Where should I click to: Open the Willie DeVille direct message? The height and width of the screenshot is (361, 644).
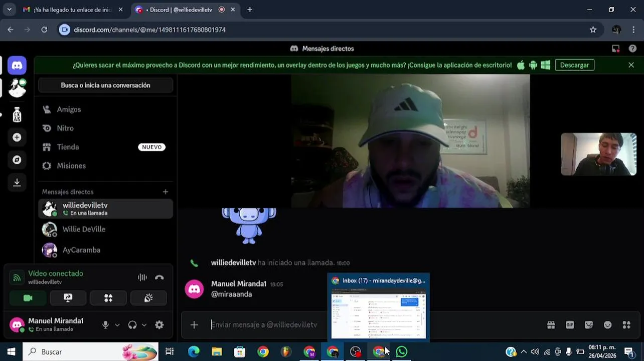click(105, 229)
